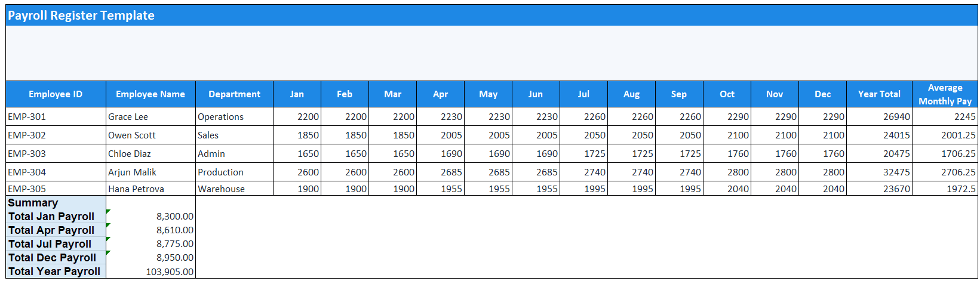This screenshot has height=284, width=980.
Task: Select the Jan column header
Action: (x=297, y=94)
